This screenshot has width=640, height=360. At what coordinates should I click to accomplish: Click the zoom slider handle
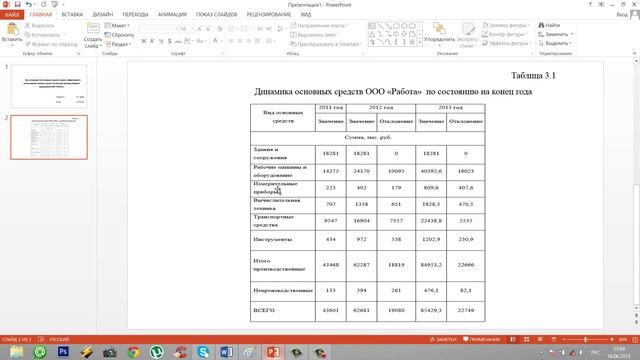point(585,340)
